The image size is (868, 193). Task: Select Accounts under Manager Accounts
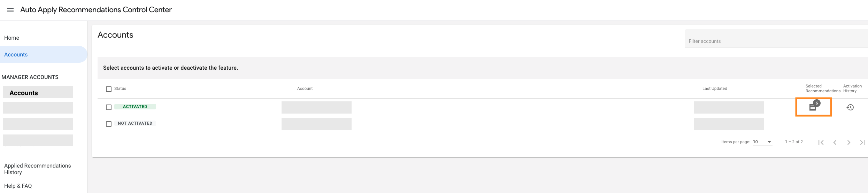point(24,93)
